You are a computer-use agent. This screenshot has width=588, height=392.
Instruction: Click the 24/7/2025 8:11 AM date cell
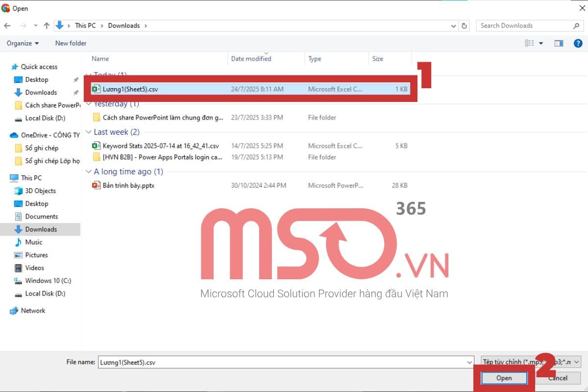coord(257,89)
